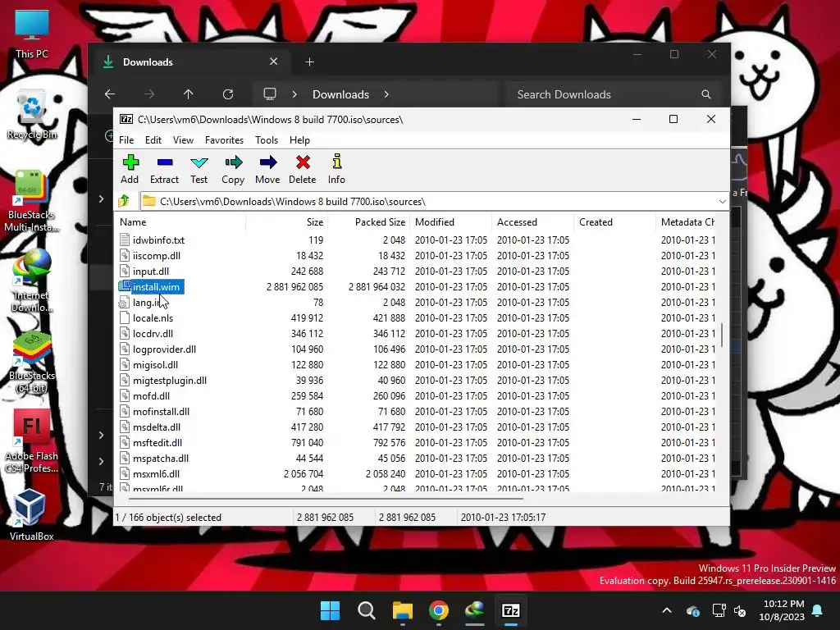
Task: Open the 7-Zip File menu
Action: (x=126, y=139)
